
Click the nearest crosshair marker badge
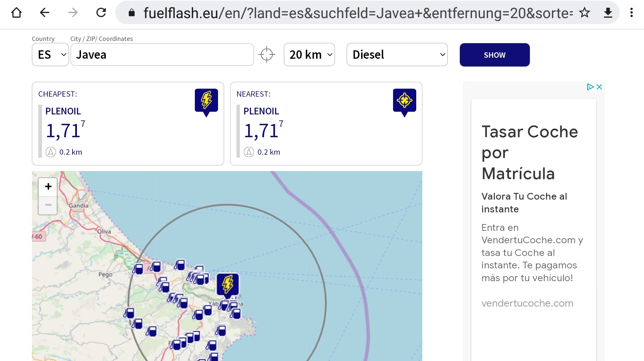pyautogui.click(x=404, y=102)
